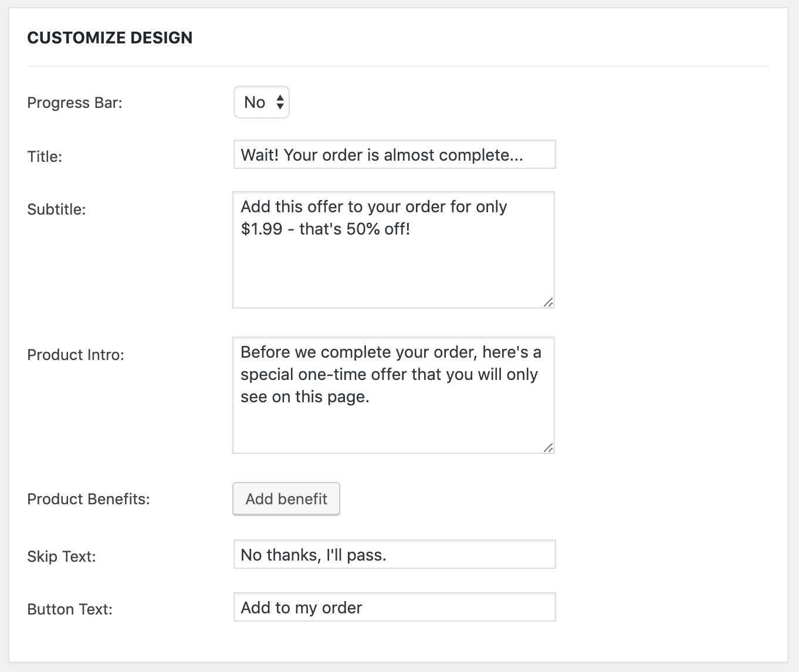The height and width of the screenshot is (672, 799).
Task: Click the Skip Text label
Action: point(61,556)
